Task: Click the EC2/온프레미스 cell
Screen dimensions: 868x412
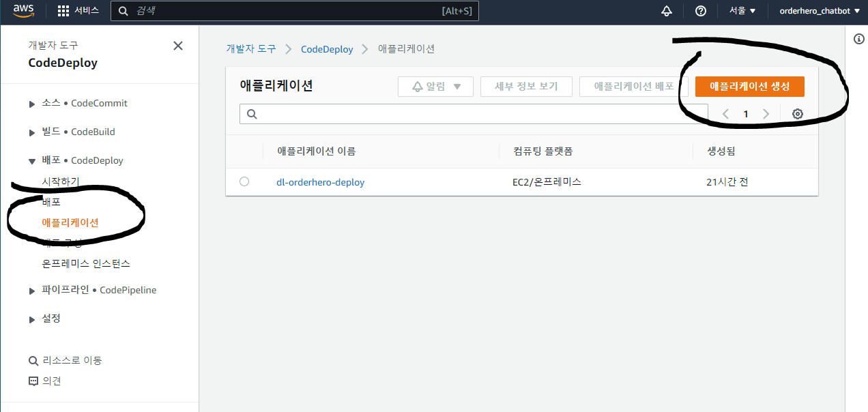Action: [x=547, y=182]
